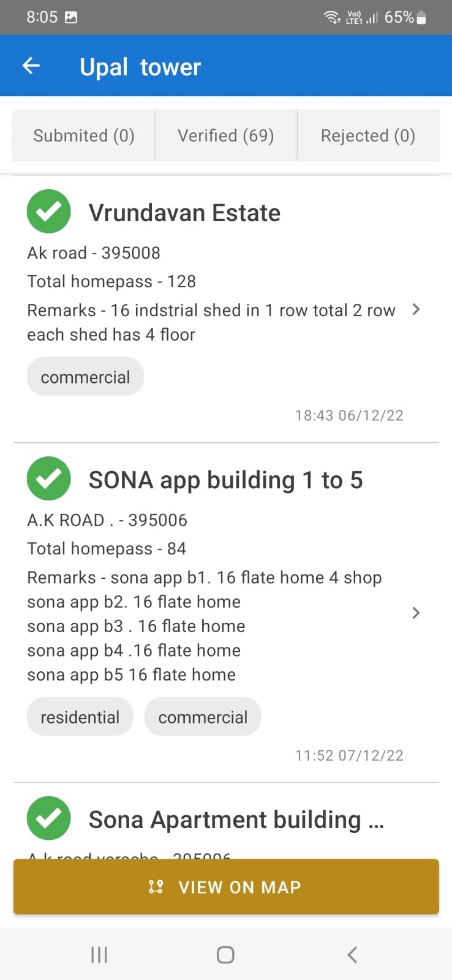The height and width of the screenshot is (980, 452).
Task: Select residential tag under SONA app building
Action: click(x=80, y=717)
